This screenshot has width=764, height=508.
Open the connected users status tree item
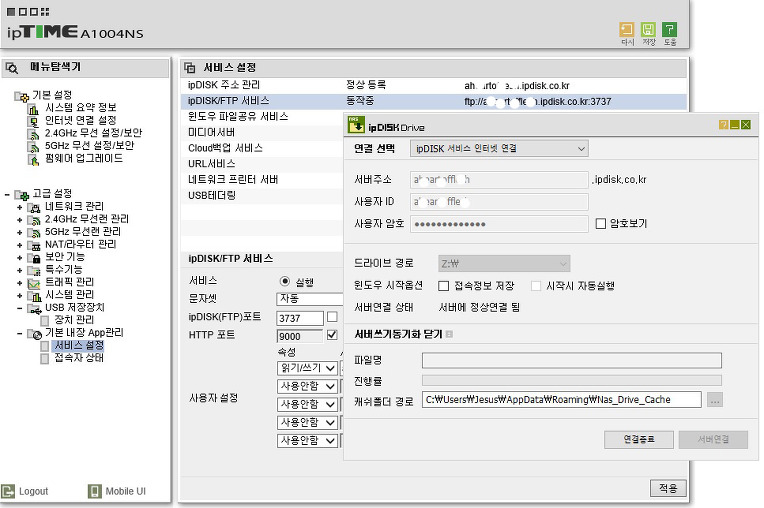tap(79, 358)
